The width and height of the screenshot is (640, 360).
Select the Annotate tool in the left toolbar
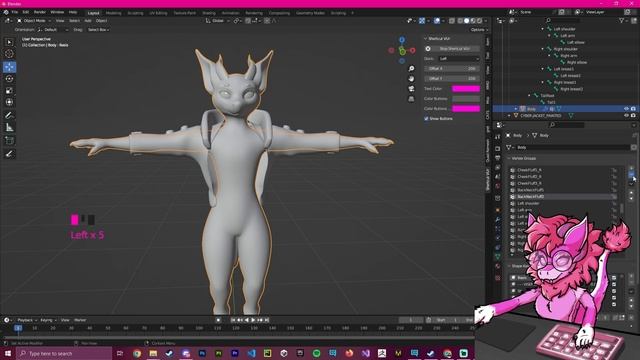(x=9, y=116)
